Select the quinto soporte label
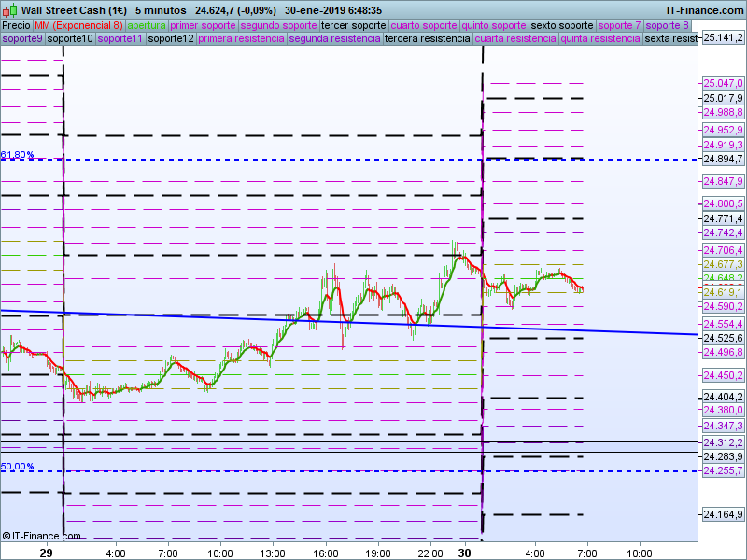Screen dimensions: 747x560 click(494, 25)
